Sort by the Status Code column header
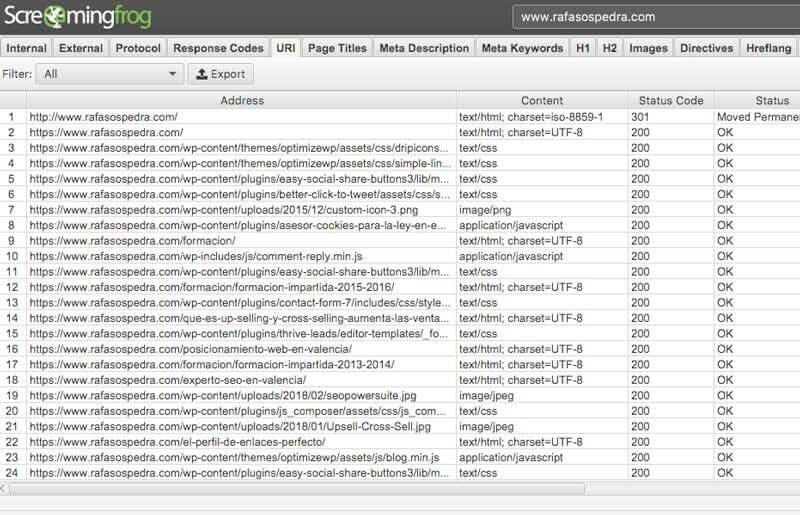The width and height of the screenshot is (800, 515). coord(671,101)
